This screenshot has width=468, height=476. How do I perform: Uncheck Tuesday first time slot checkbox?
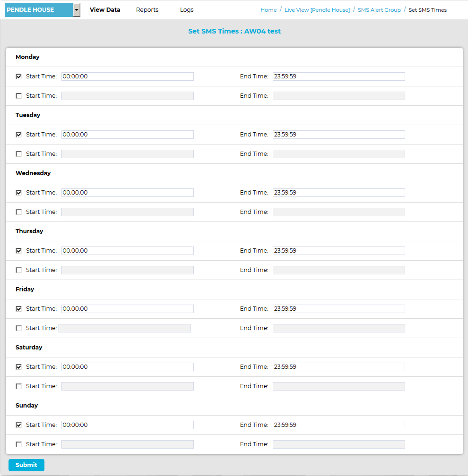click(x=19, y=135)
